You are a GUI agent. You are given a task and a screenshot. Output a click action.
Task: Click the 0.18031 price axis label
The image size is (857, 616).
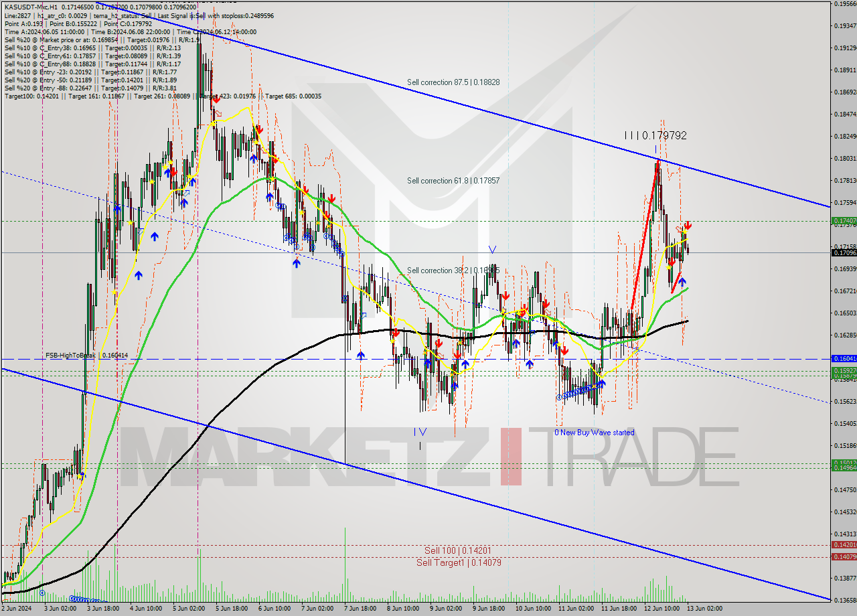tap(844, 158)
